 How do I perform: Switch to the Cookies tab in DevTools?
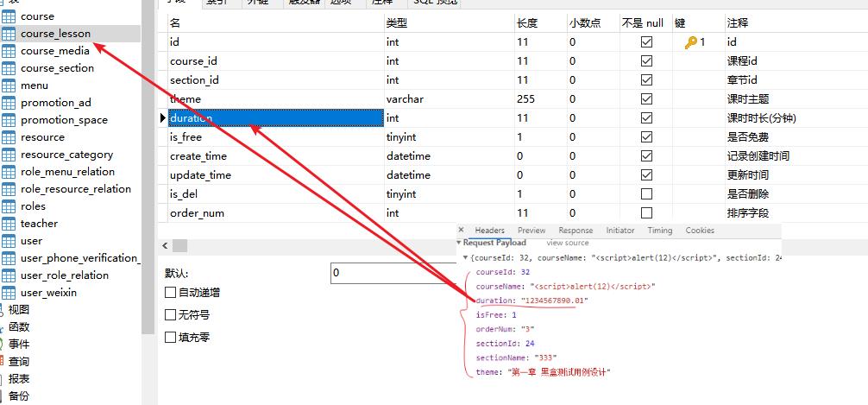pyautogui.click(x=700, y=230)
